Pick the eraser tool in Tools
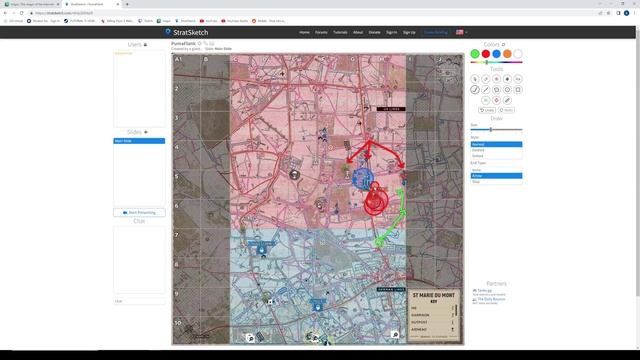 (507, 100)
